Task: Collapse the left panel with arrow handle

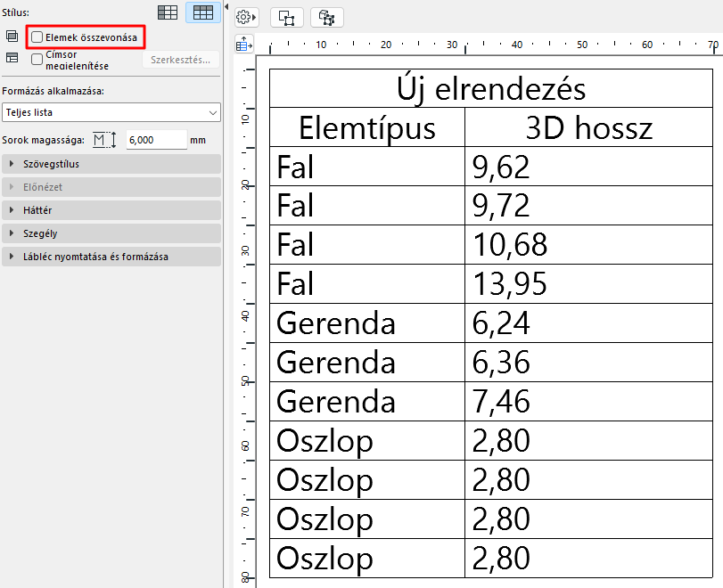Action: pyautogui.click(x=226, y=7)
